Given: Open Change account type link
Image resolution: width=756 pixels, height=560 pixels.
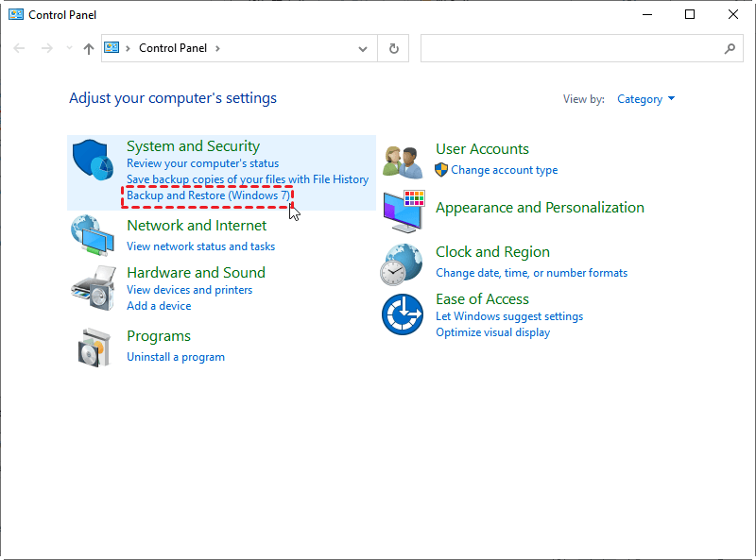Looking at the screenshot, I should click(504, 170).
